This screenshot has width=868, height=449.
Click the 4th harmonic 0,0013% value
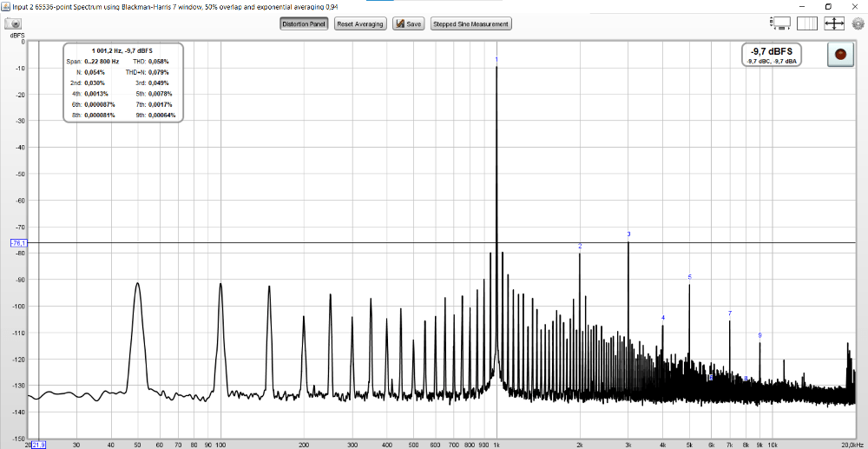coord(97,94)
